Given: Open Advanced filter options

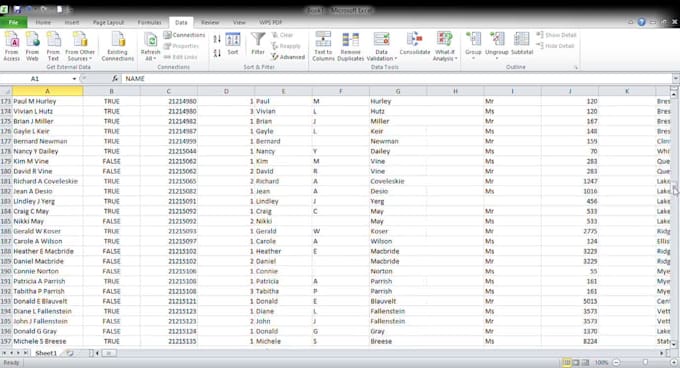Looking at the screenshot, I should (x=288, y=57).
